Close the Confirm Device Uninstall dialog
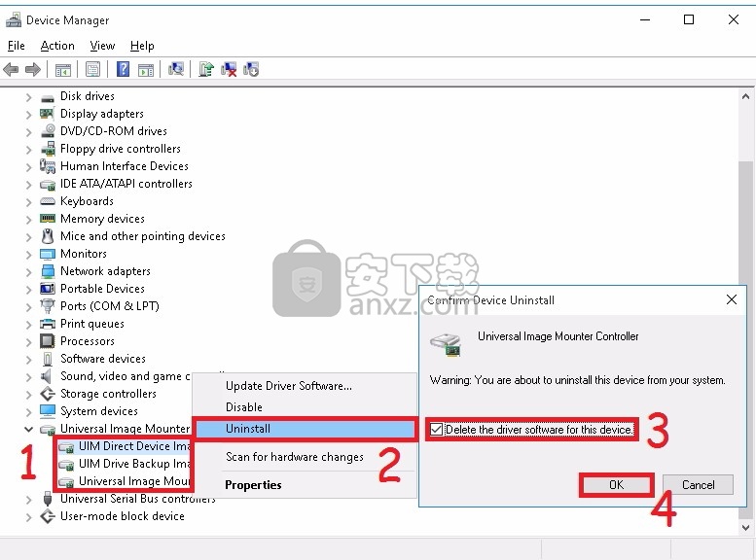 click(731, 299)
